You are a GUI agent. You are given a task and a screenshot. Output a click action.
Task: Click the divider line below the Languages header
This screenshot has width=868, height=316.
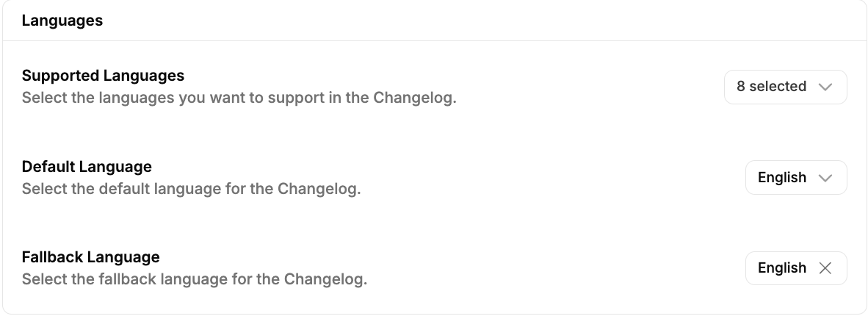pos(434,41)
